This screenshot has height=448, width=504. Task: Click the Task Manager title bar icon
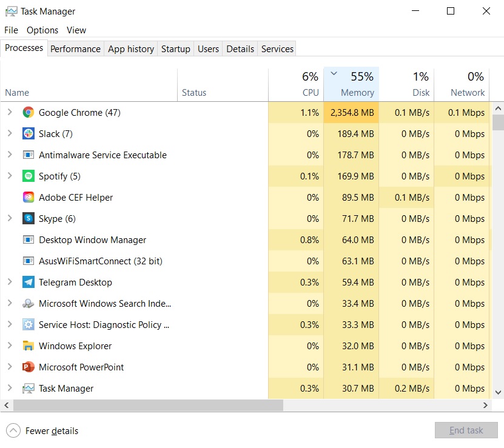(12, 12)
